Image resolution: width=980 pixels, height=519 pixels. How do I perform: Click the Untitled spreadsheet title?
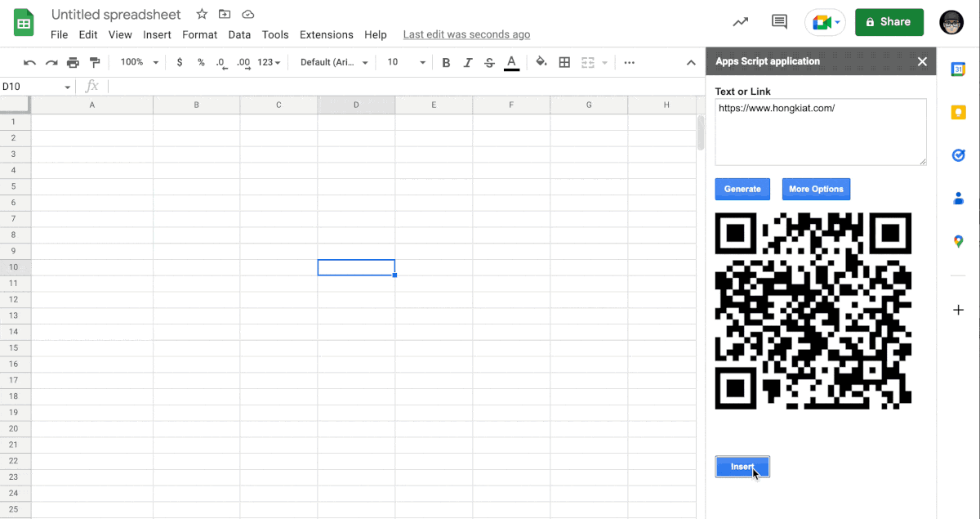click(117, 15)
